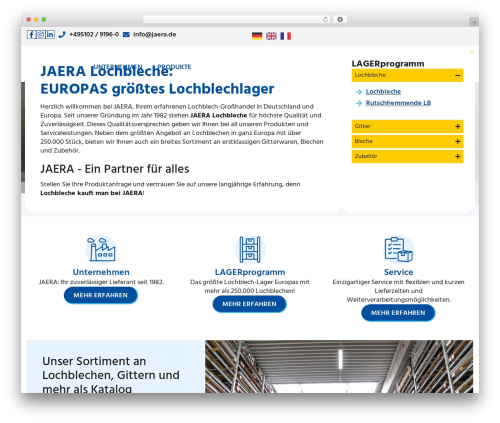Click the Unternehmen card heading

101,272
